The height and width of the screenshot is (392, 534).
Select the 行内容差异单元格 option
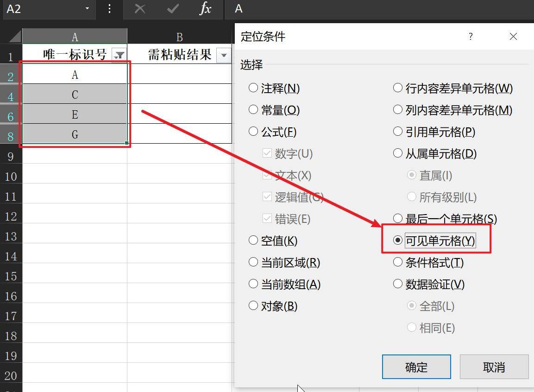[x=398, y=88]
